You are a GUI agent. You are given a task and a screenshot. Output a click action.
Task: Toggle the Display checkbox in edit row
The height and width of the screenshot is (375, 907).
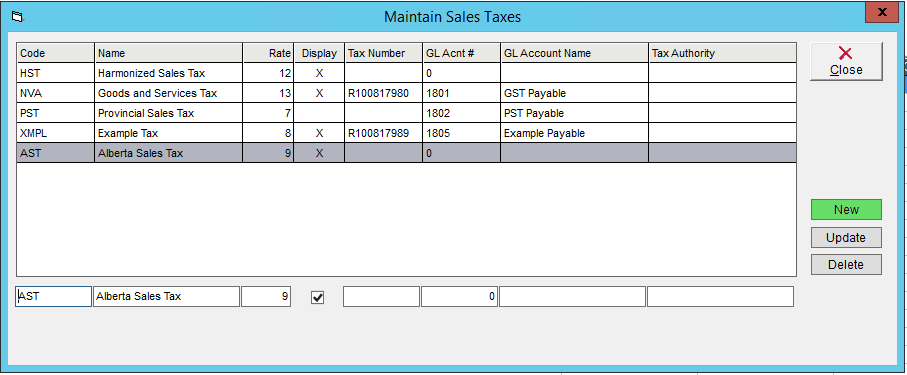tap(318, 297)
